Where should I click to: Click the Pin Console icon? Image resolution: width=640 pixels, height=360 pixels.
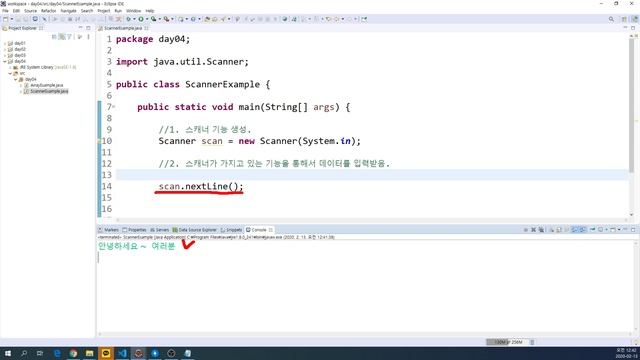[593, 230]
